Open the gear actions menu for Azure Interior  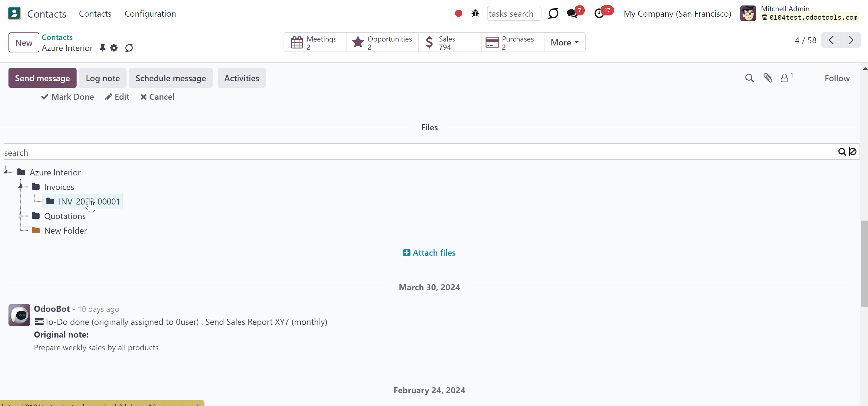pos(114,48)
